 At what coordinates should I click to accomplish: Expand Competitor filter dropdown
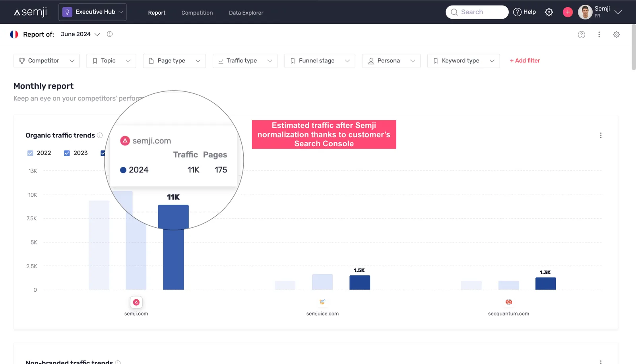pos(47,61)
